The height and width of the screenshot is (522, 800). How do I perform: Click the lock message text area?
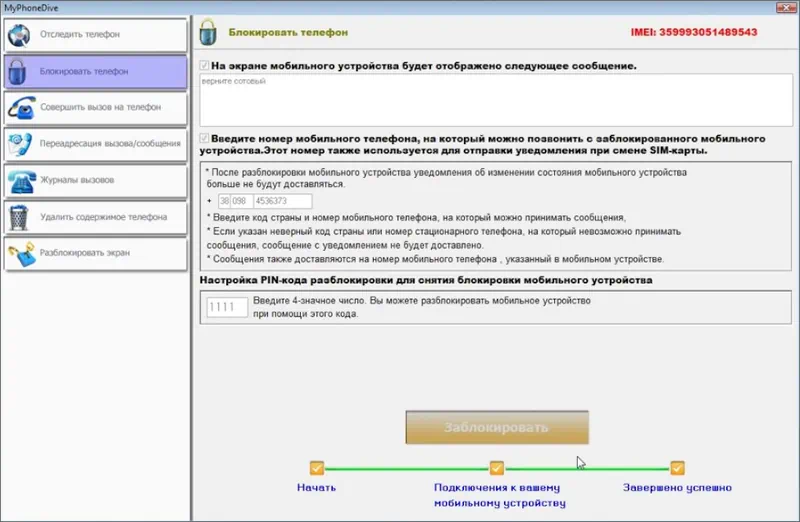pyautogui.click(x=496, y=100)
